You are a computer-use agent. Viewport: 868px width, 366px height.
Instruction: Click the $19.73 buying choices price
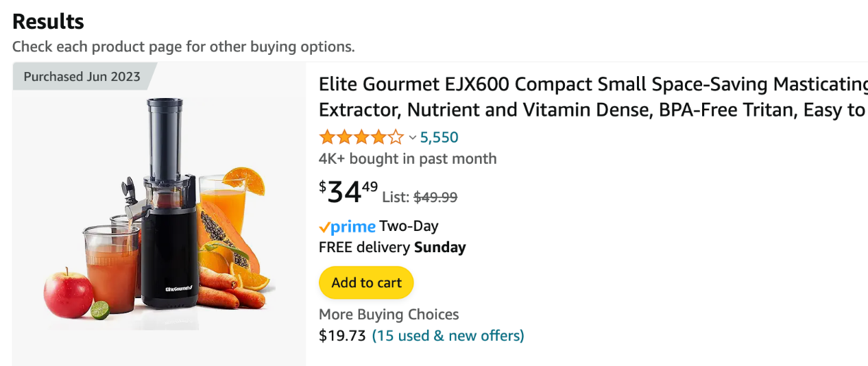(342, 336)
